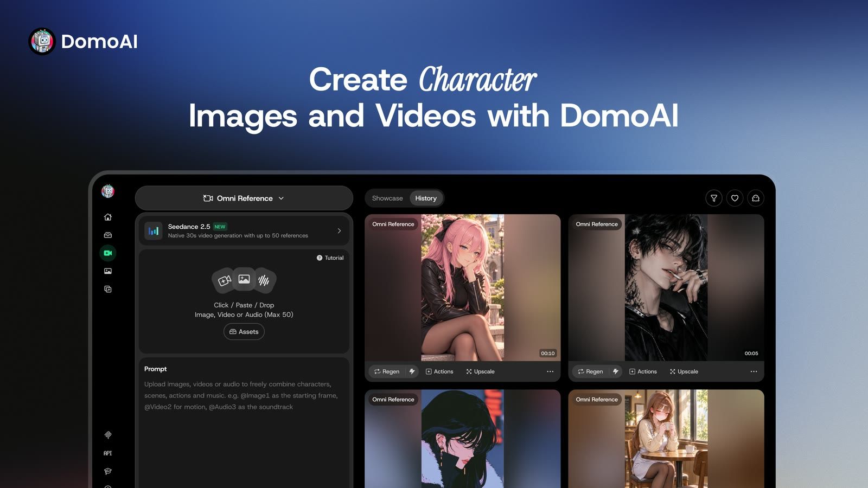The height and width of the screenshot is (488, 868).
Task: Open the API section in the sidebar
Action: point(108,453)
